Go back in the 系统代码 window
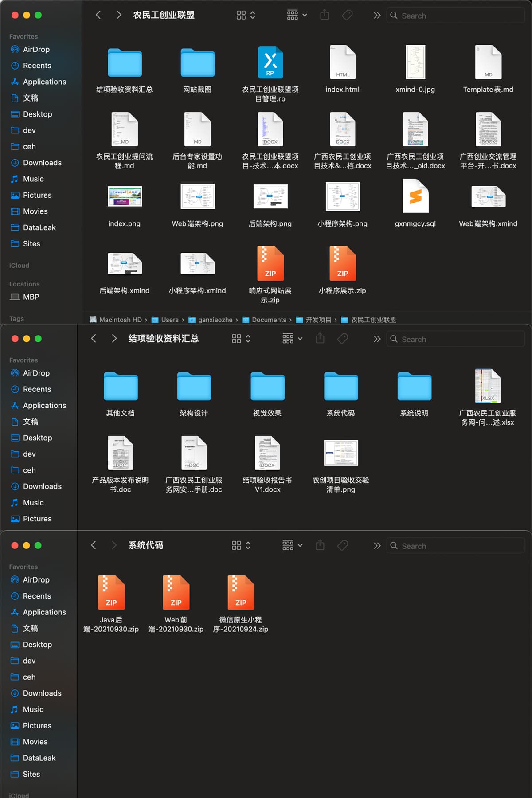Image resolution: width=532 pixels, height=798 pixels. [94, 545]
